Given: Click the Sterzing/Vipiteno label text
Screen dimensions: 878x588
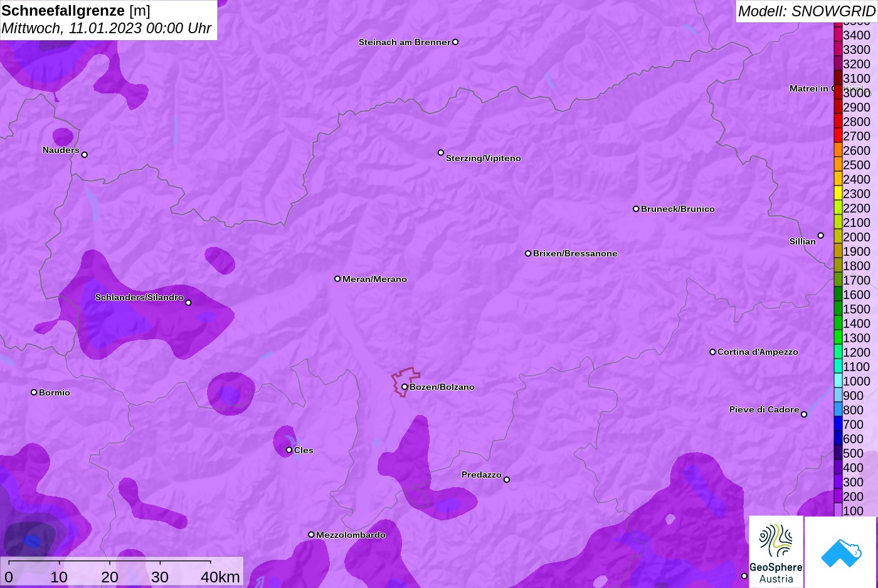Looking at the screenshot, I should point(484,158).
